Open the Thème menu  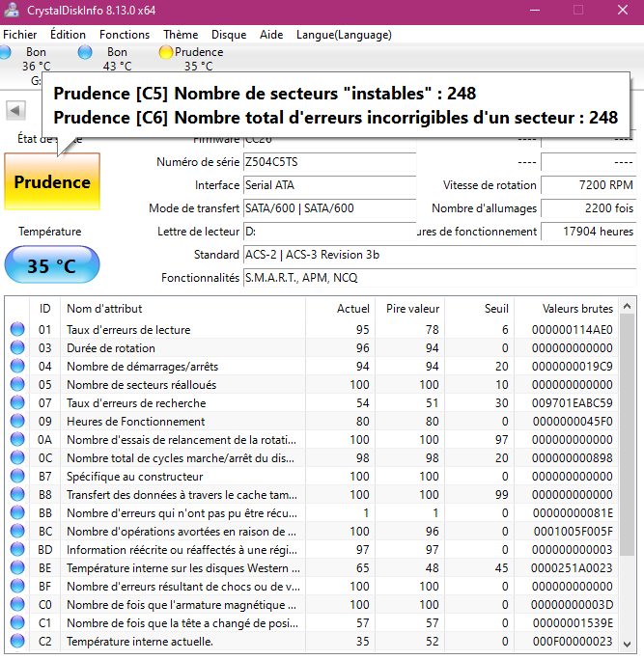point(181,34)
